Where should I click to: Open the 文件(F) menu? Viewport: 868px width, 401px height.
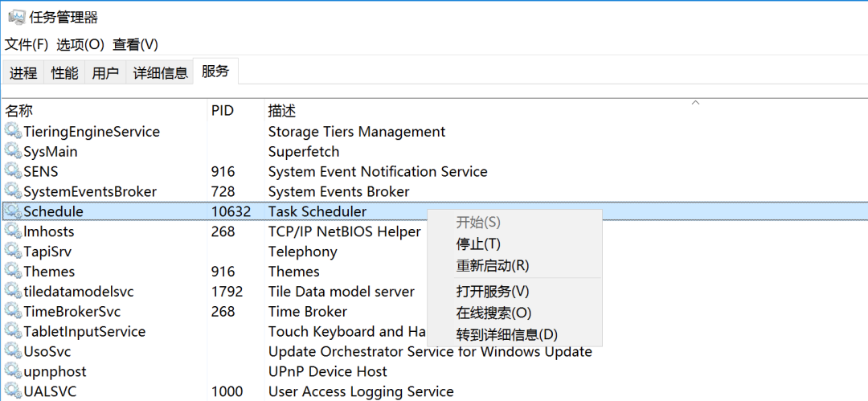coord(27,44)
